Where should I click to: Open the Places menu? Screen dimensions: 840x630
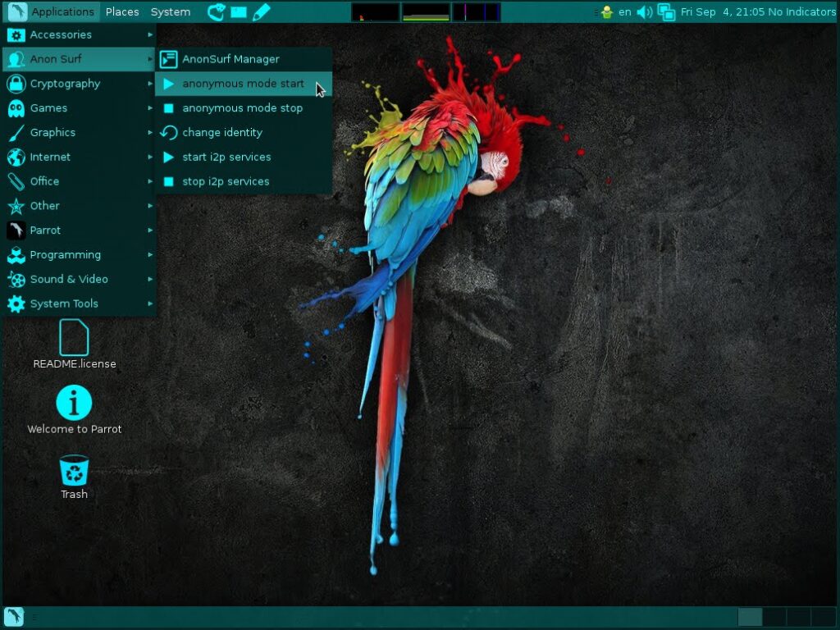(x=122, y=11)
